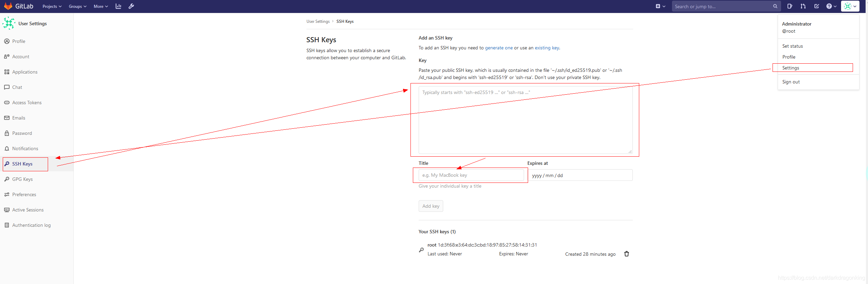Image resolution: width=868 pixels, height=284 pixels.
Task: Click Administrator @root name in user menu
Action: point(796,27)
